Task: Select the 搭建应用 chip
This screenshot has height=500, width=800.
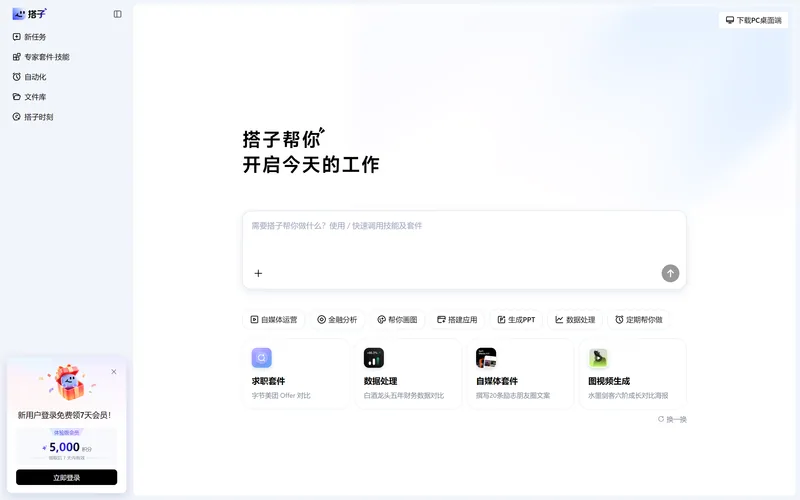Action: (457, 319)
